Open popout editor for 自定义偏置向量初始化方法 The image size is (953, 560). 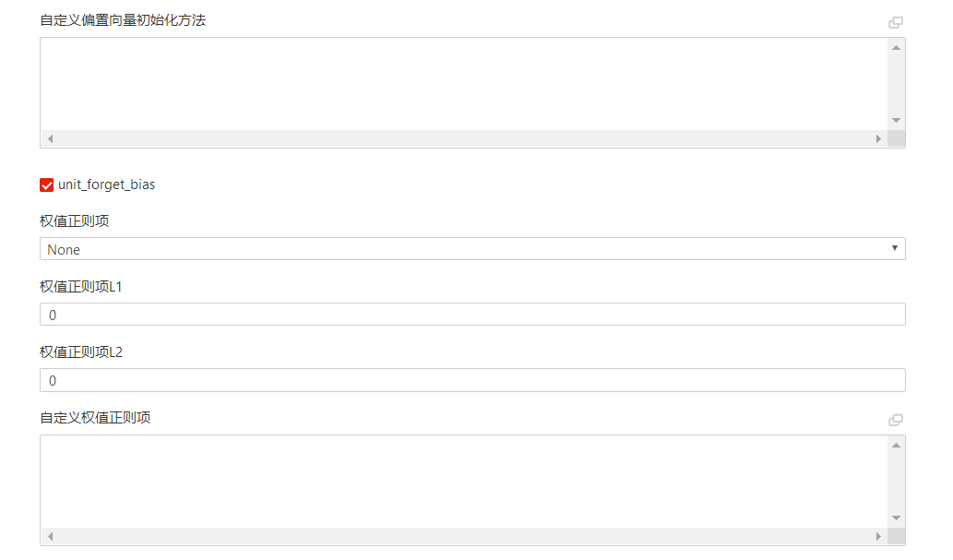click(x=895, y=22)
